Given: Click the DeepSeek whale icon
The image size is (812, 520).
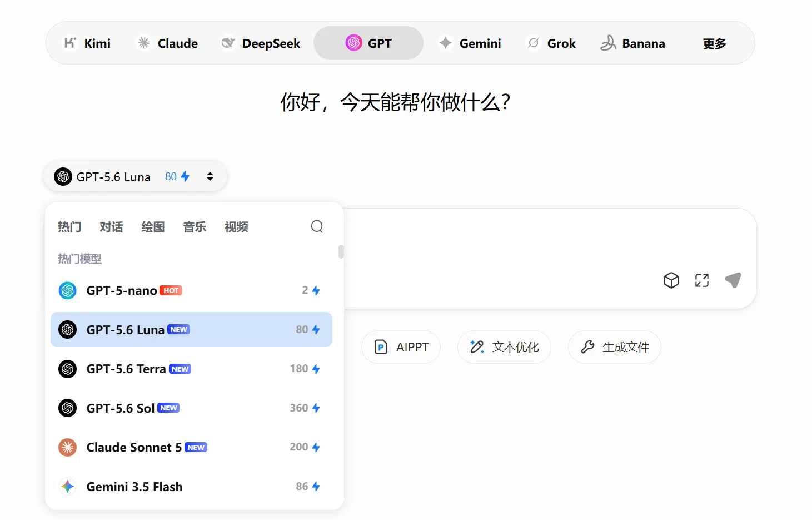Looking at the screenshot, I should pos(228,43).
